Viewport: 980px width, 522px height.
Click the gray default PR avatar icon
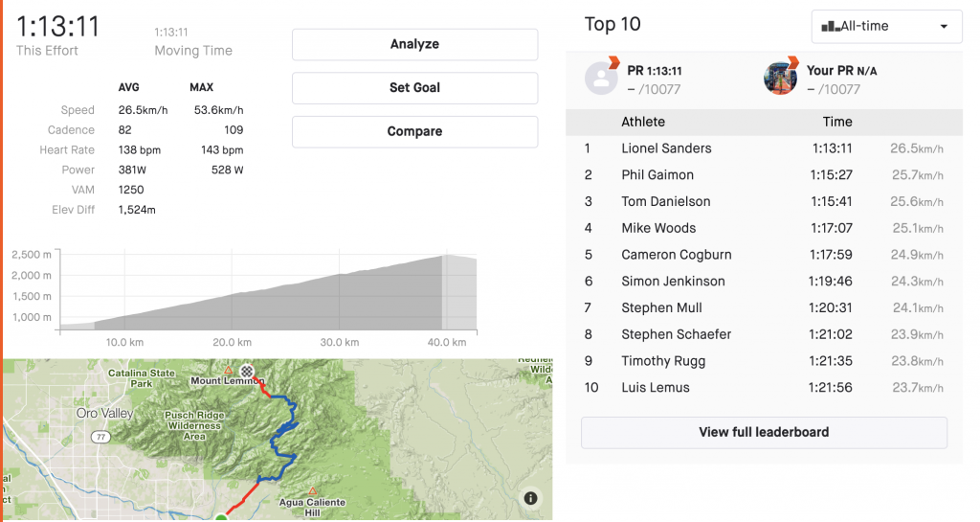tap(600, 79)
